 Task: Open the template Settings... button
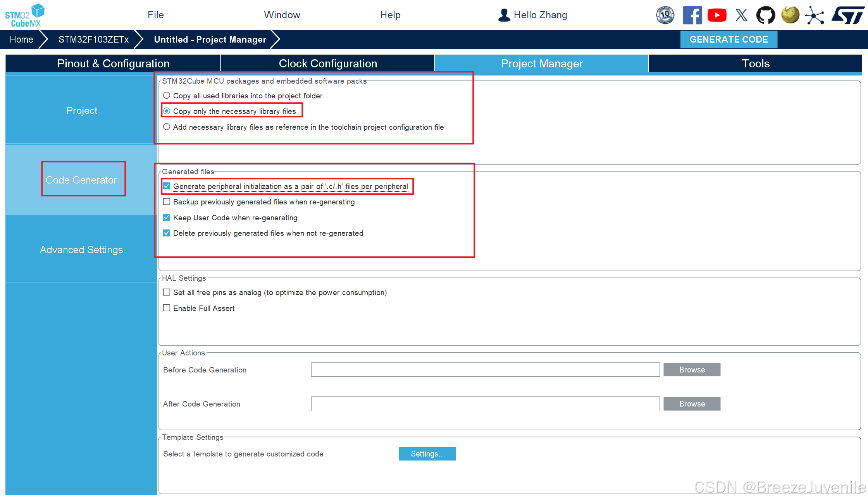pyautogui.click(x=427, y=454)
